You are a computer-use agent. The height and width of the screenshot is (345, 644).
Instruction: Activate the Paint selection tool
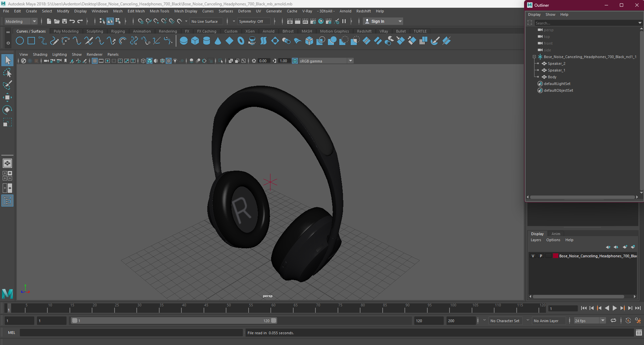pyautogui.click(x=7, y=85)
